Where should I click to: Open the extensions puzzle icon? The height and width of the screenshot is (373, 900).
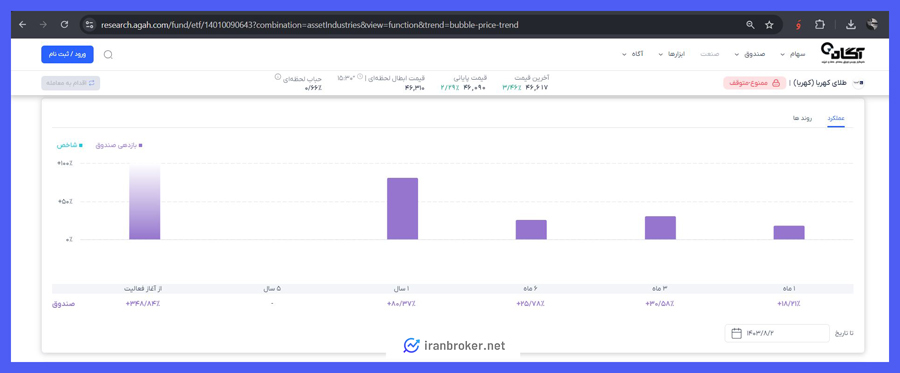[820, 25]
